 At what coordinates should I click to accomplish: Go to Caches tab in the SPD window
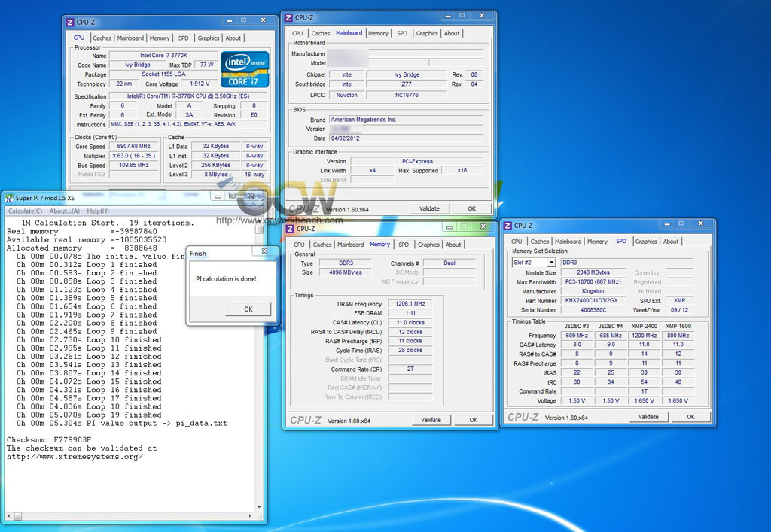click(x=539, y=242)
